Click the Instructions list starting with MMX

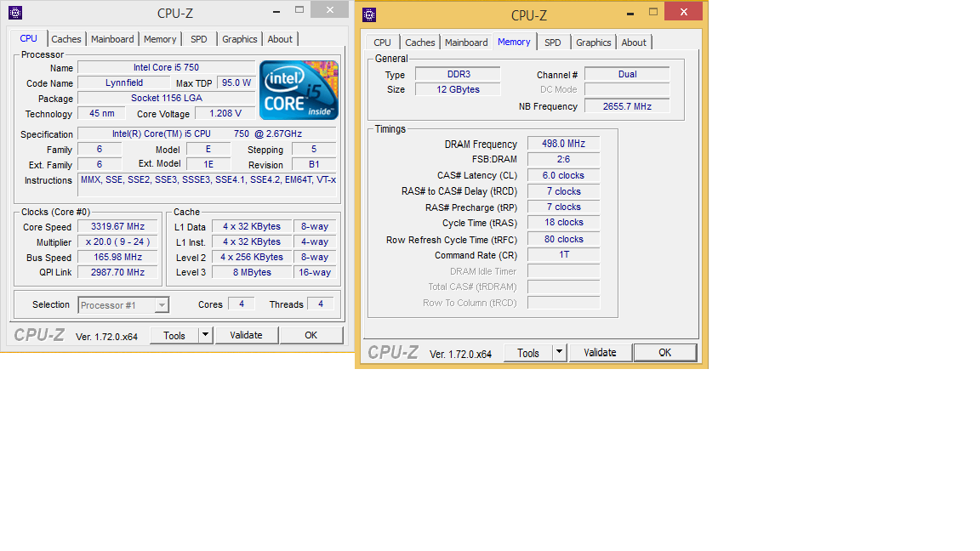click(208, 185)
